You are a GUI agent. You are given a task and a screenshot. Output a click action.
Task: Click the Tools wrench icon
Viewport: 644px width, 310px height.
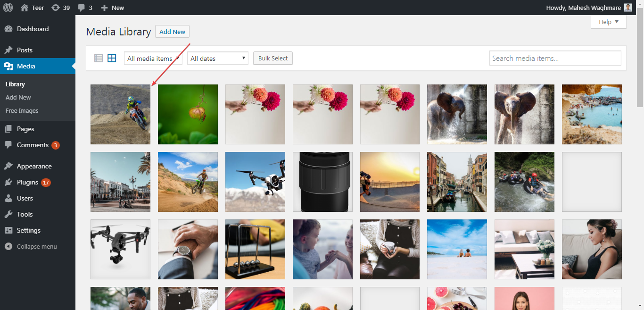coord(8,214)
